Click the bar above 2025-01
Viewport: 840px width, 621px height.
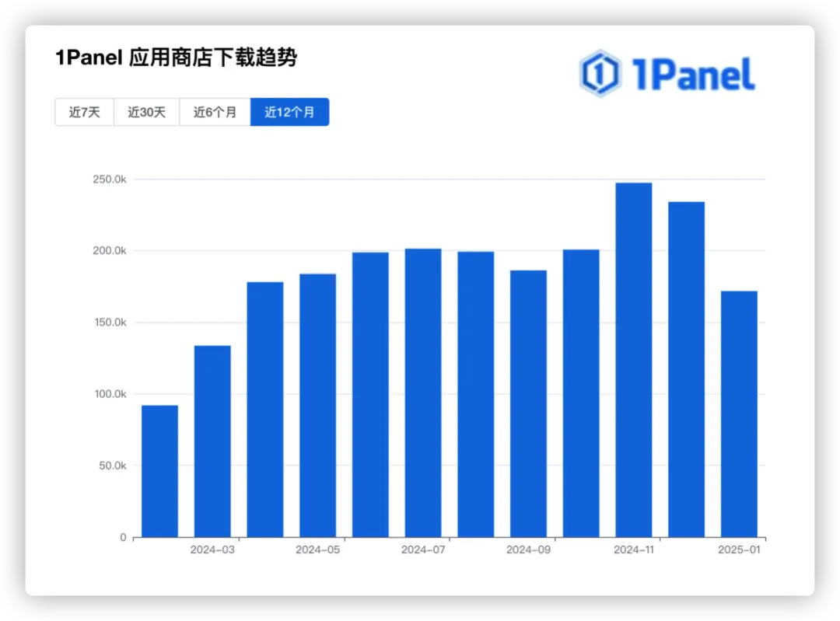pyautogui.click(x=740, y=413)
